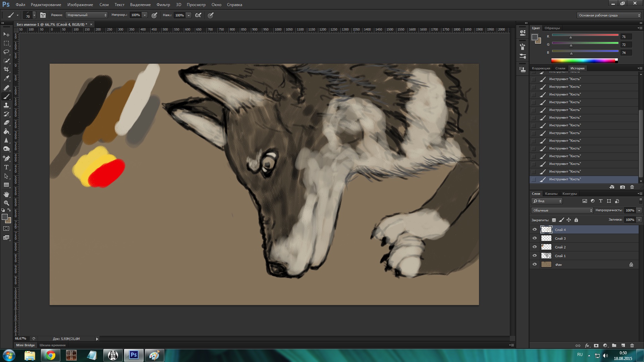Select the Type tool
The width and height of the screenshot is (644, 362).
[x=6, y=167]
